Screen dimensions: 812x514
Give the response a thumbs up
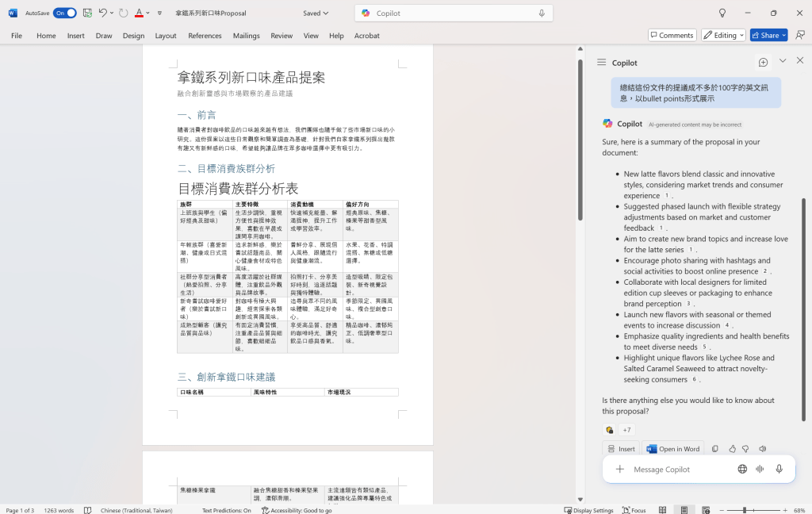(732, 449)
